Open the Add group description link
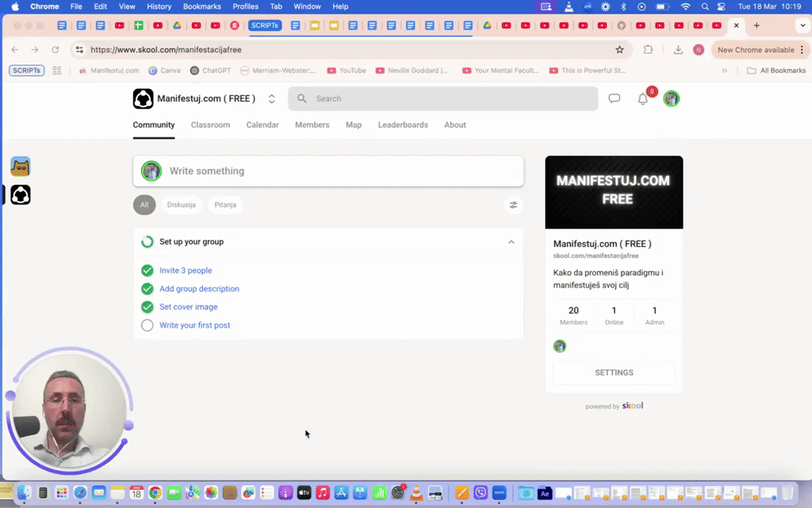812x508 pixels. tap(199, 289)
